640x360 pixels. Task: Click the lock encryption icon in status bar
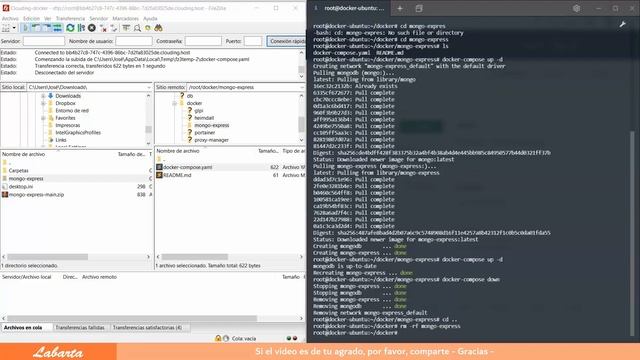click(218, 338)
